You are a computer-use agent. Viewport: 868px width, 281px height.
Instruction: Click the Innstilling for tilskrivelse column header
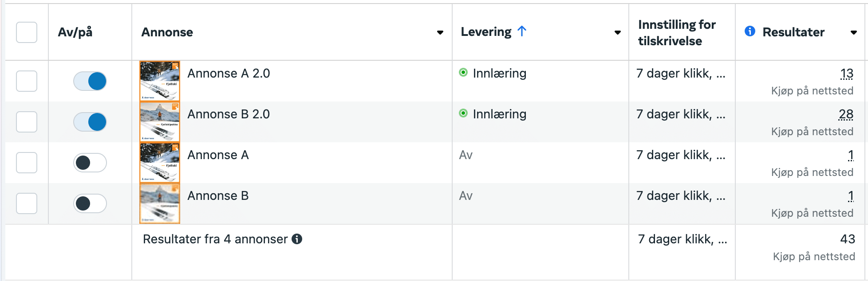pos(677,32)
